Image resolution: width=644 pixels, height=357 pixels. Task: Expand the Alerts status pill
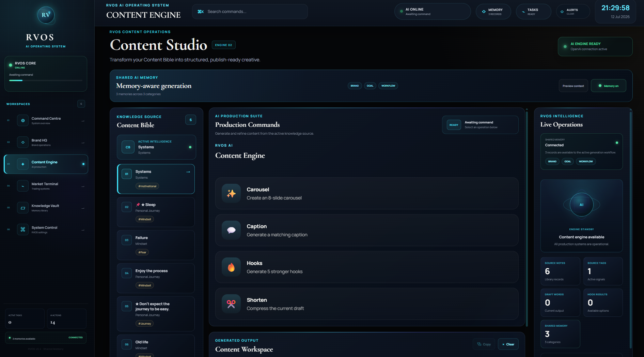point(573,12)
